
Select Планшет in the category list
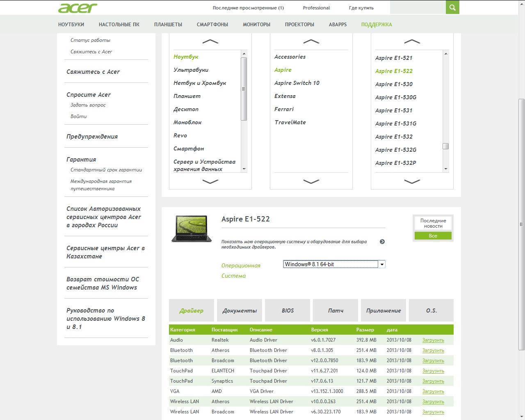pos(187,96)
